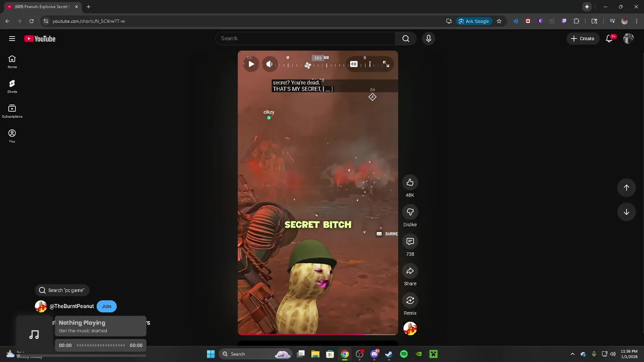Image resolution: width=644 pixels, height=362 pixels.
Task: Start voice search with microphone icon
Action: click(428, 39)
